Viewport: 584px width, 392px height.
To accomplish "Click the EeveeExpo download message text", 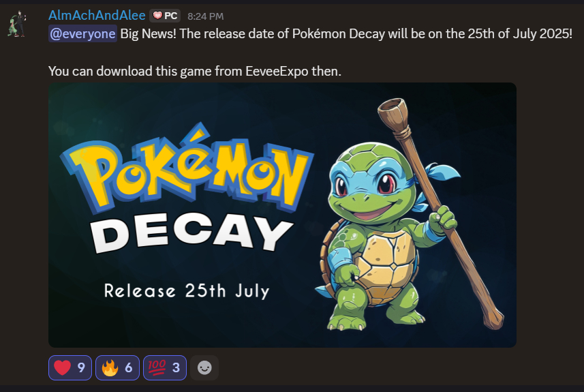I will click(195, 71).
